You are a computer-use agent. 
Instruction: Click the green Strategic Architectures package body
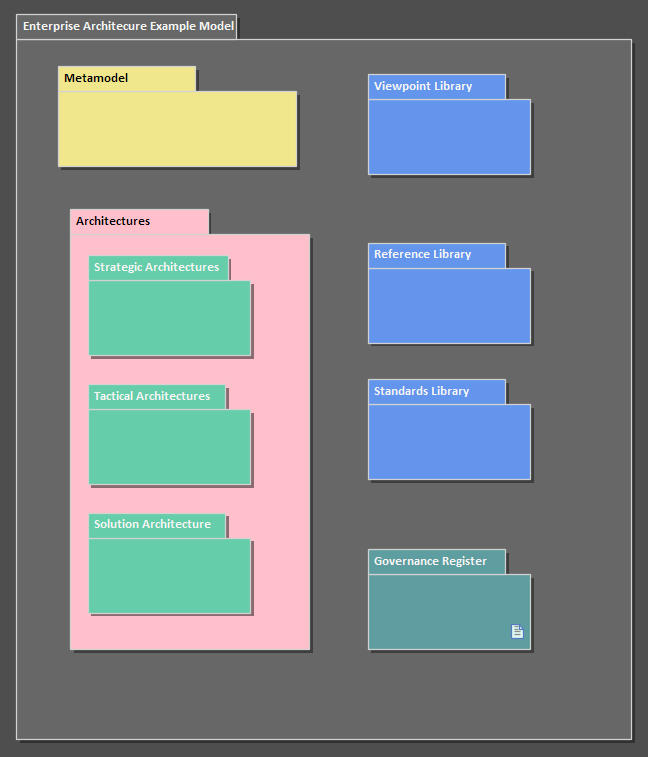(x=169, y=318)
